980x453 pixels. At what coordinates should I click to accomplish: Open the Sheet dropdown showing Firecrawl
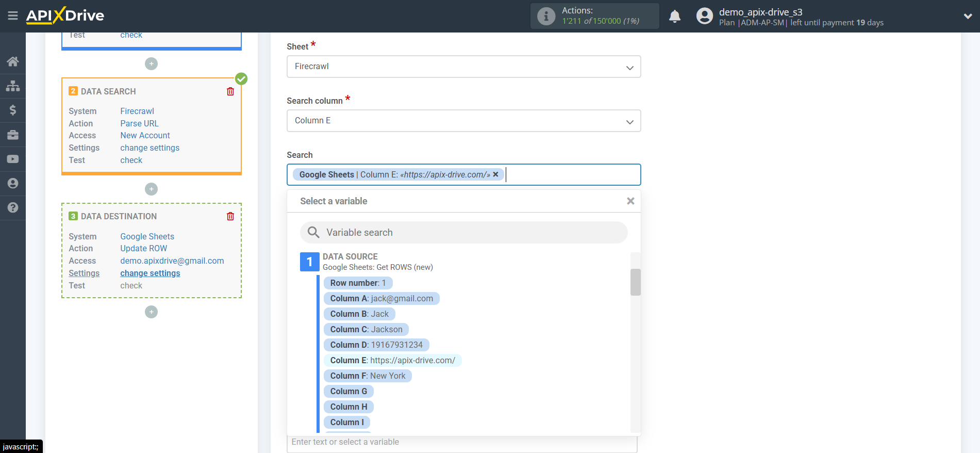[x=463, y=67]
